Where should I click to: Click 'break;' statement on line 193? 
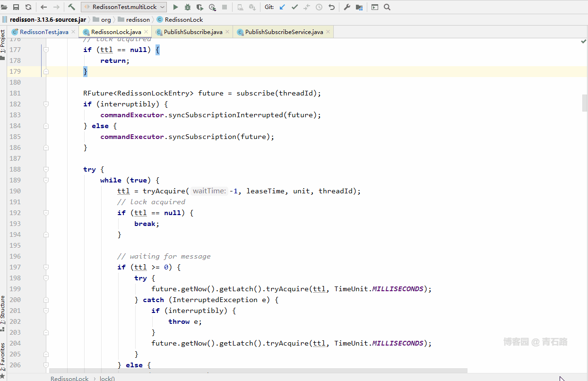click(147, 224)
